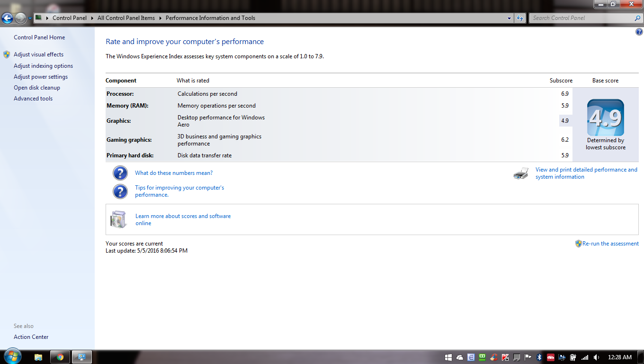
Task: Click the green robot-face tray icon
Action: 483,357
